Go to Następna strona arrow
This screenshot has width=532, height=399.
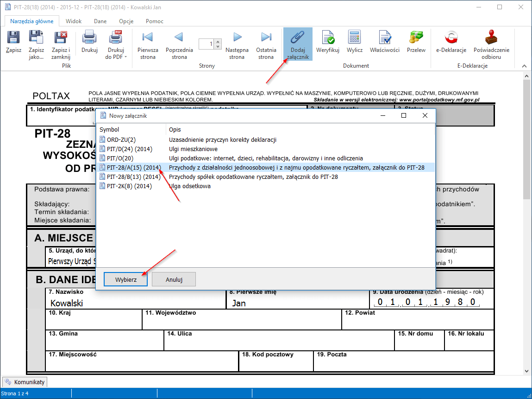coord(237,38)
